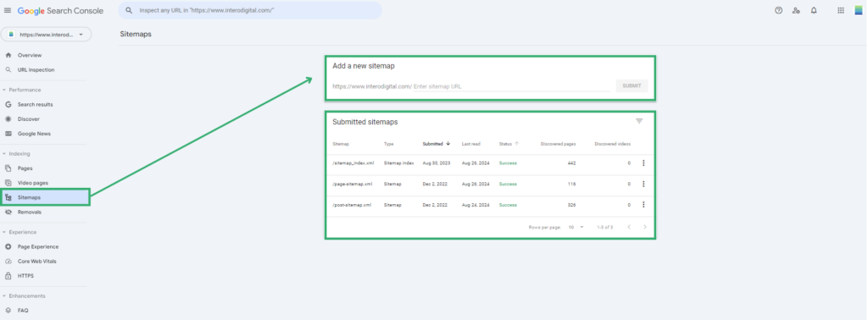868x320 pixels.
Task: Open the account avatar menu
Action: (859, 10)
